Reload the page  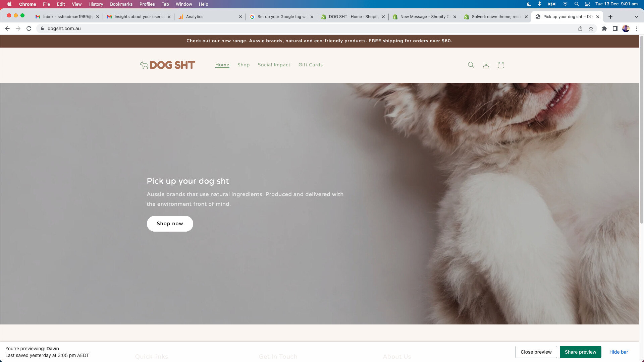pos(29,29)
